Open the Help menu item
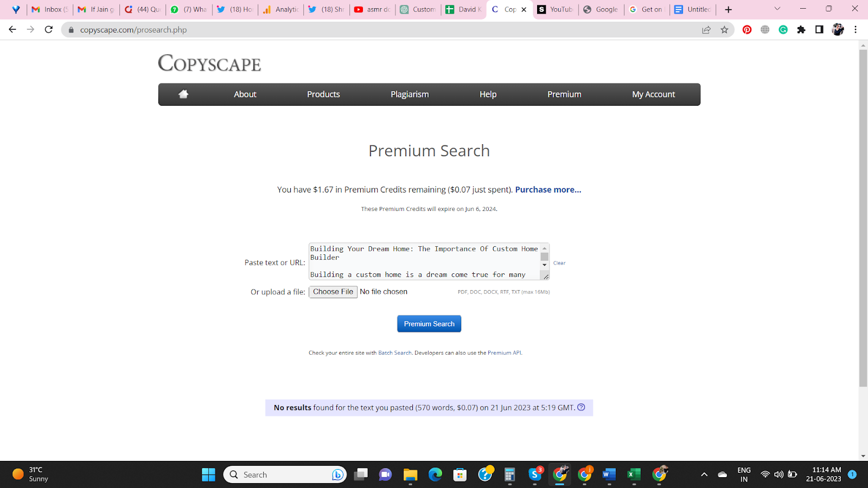 coord(488,94)
